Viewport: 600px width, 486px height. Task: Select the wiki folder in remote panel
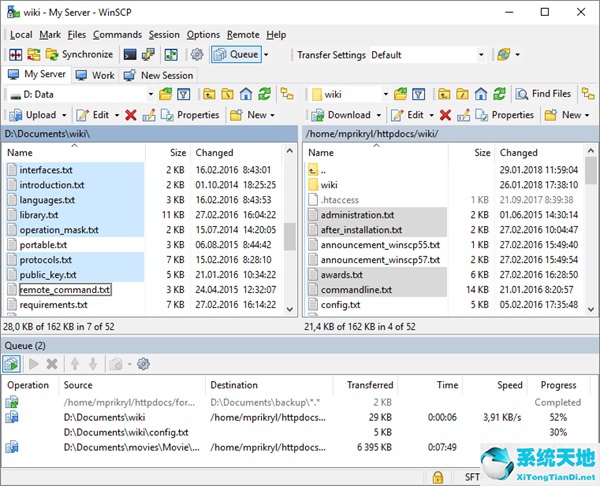329,185
